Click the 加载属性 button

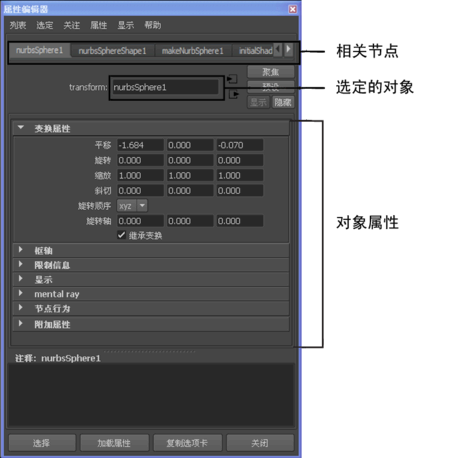(x=114, y=443)
